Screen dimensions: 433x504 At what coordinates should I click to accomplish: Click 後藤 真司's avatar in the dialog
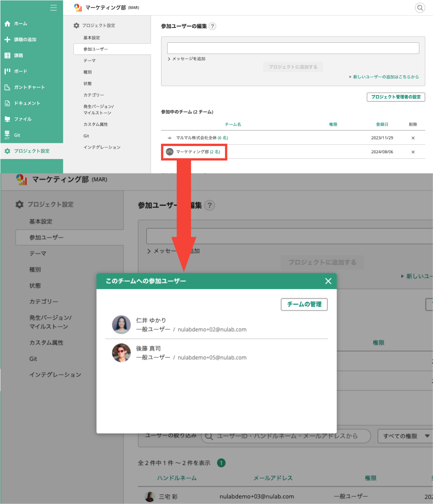pos(121,353)
